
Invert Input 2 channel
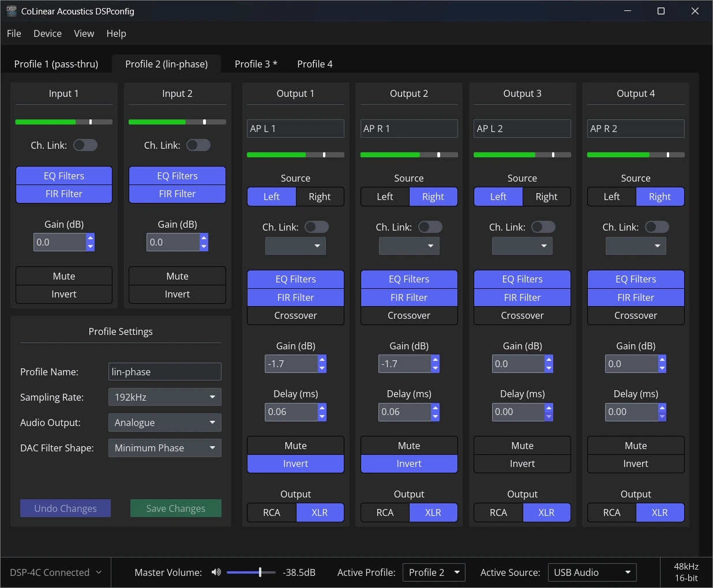pyautogui.click(x=177, y=294)
